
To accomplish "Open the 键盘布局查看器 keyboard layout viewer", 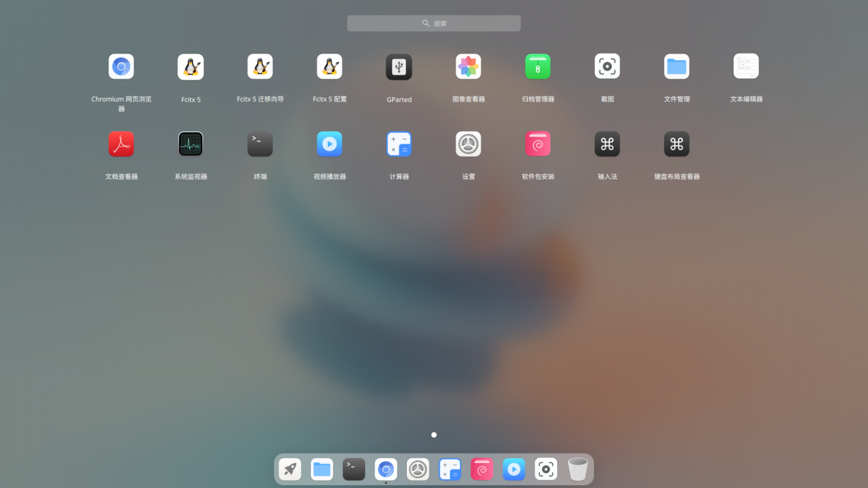I will tap(676, 143).
